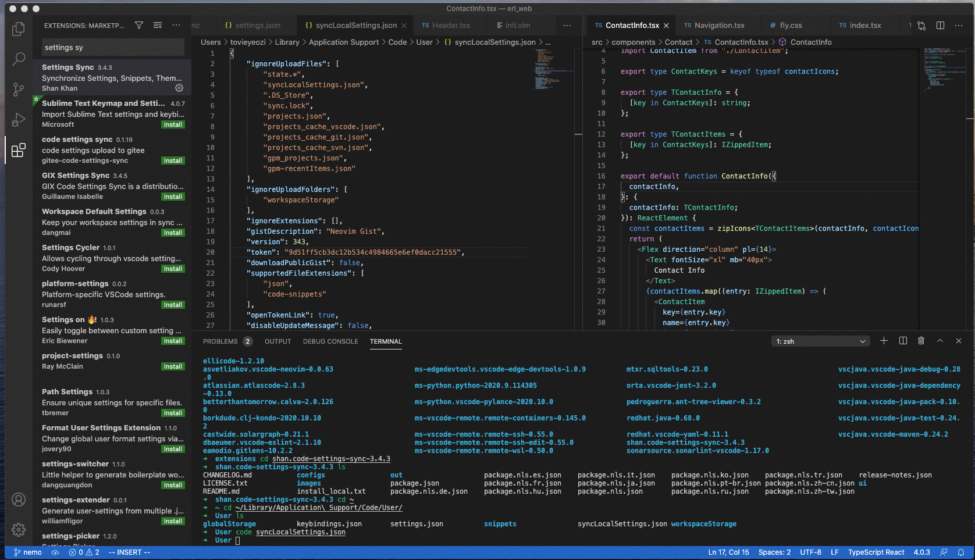Viewport: 975px width, 560px height.
Task: Click the extensions search field
Action: tap(113, 47)
